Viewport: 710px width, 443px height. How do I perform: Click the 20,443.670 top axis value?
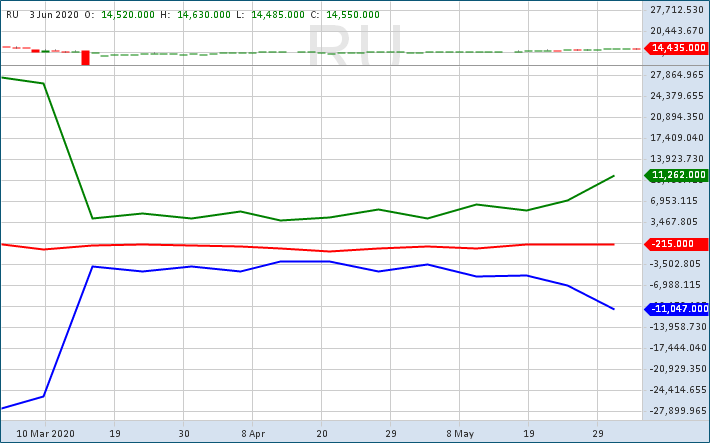(x=677, y=31)
